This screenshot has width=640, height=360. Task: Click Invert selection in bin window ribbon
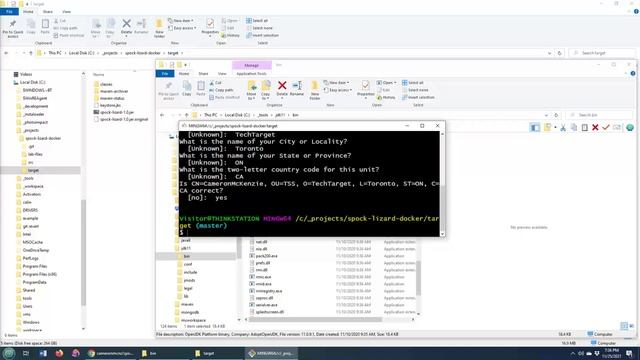pyautogui.click(x=418, y=98)
